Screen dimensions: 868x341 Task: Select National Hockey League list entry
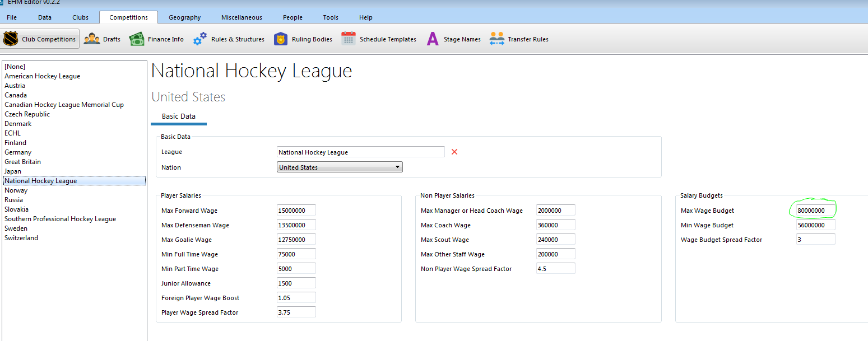tap(74, 181)
